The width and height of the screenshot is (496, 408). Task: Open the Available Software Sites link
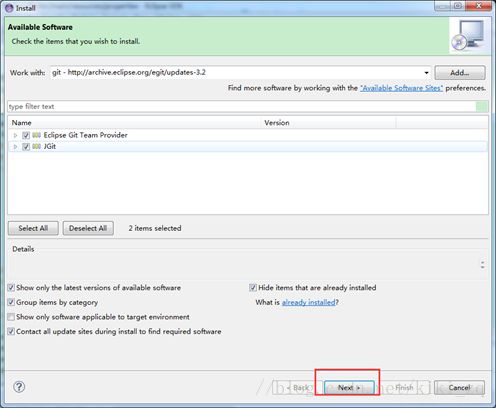(401, 88)
